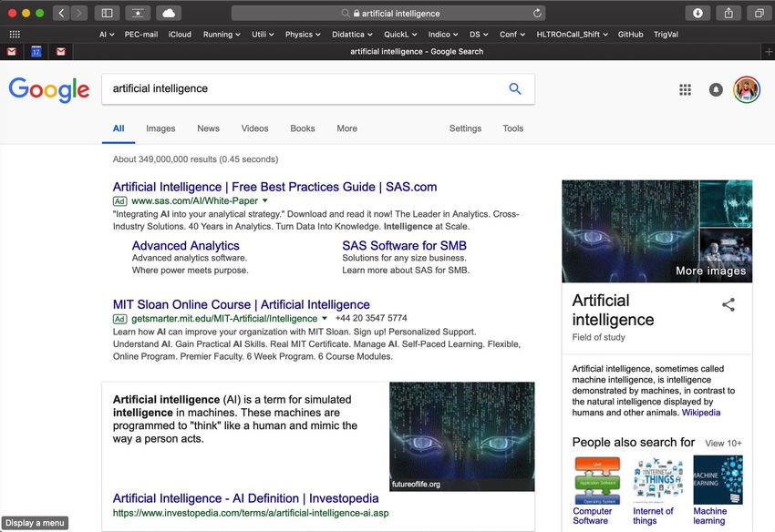Open the GitHub bookmark
Viewport: 775px width, 532px height.
630,34
